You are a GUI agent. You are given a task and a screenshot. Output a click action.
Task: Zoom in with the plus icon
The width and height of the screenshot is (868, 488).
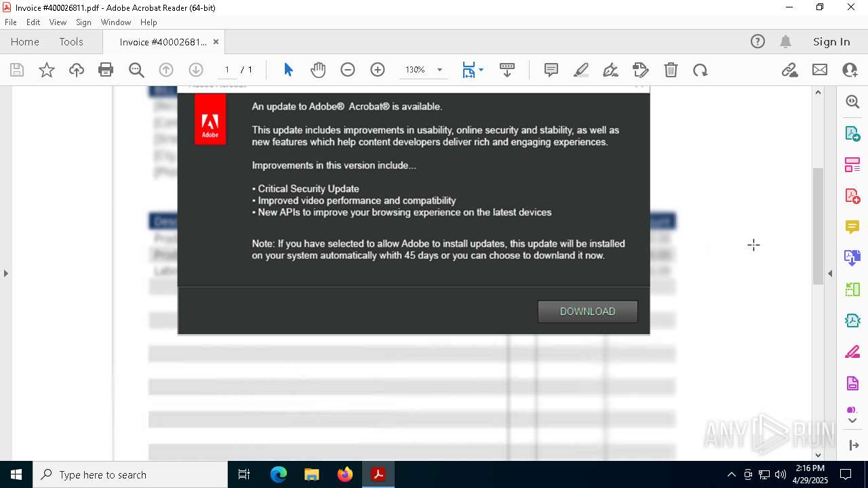(378, 70)
